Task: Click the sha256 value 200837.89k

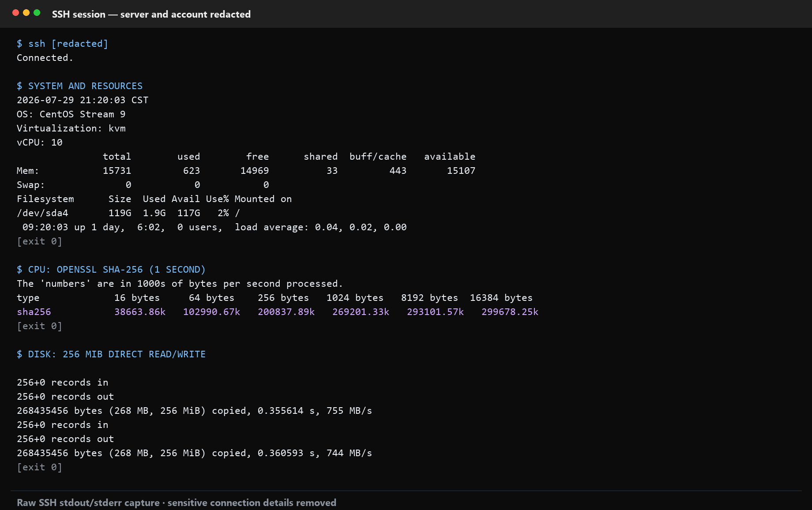Action: pyautogui.click(x=286, y=312)
